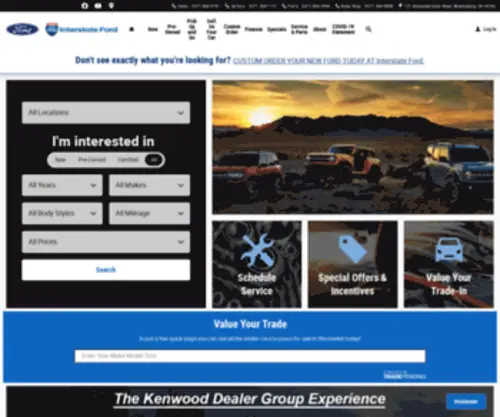The image size is (500, 417).
Task: Expand the All Years dropdown
Action: [62, 185]
